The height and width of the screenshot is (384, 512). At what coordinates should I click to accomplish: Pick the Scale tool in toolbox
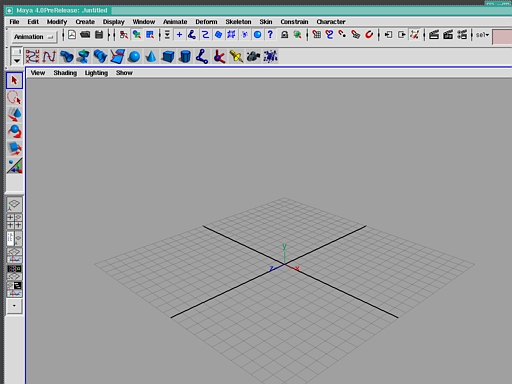(14, 149)
